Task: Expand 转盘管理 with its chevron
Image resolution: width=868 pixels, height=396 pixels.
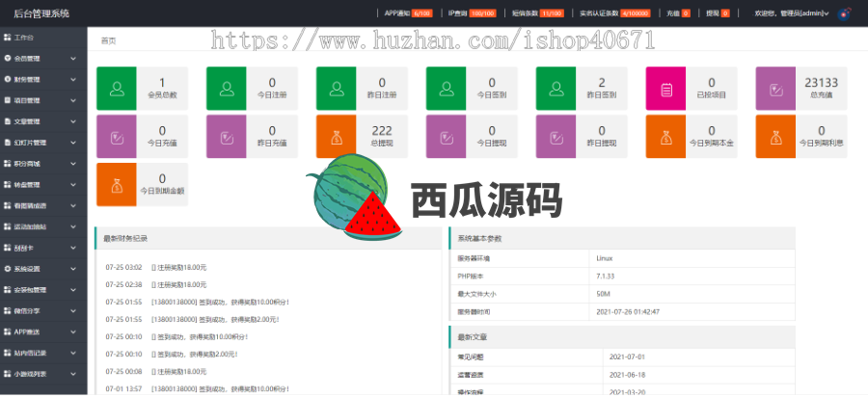Action: pyautogui.click(x=73, y=184)
